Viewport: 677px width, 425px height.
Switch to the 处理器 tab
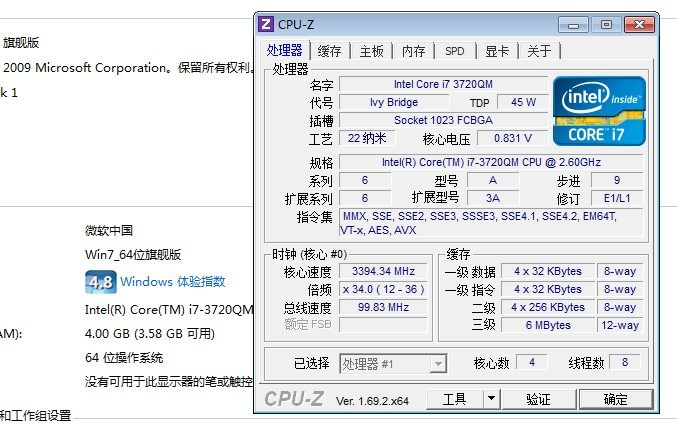(284, 51)
